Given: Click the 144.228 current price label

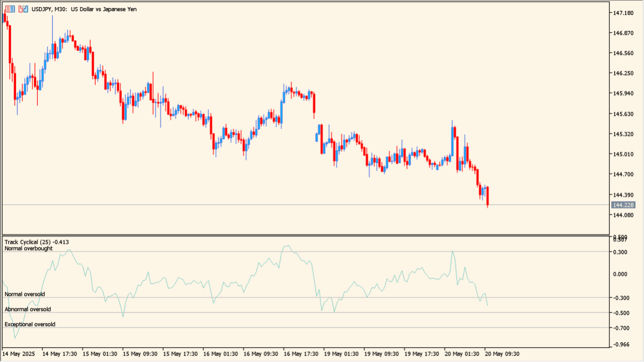Looking at the screenshot, I should click(623, 205).
